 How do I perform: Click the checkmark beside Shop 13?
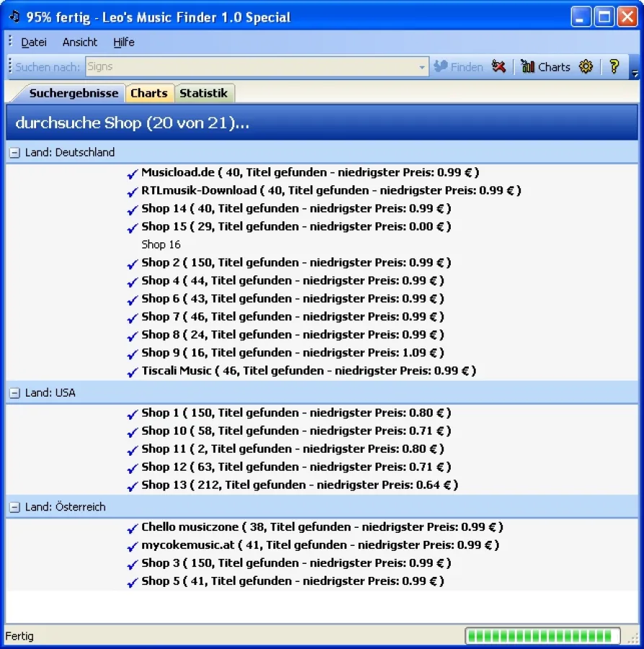[x=132, y=486]
